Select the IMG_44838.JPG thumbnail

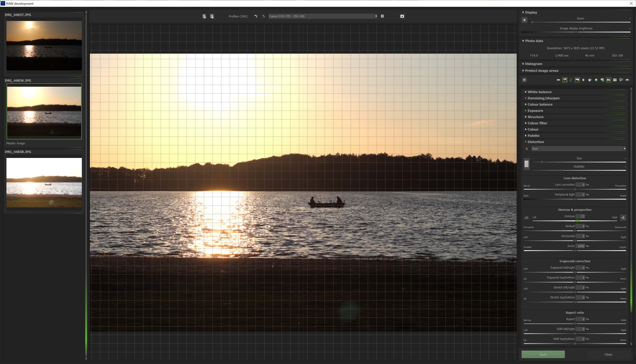(x=44, y=183)
